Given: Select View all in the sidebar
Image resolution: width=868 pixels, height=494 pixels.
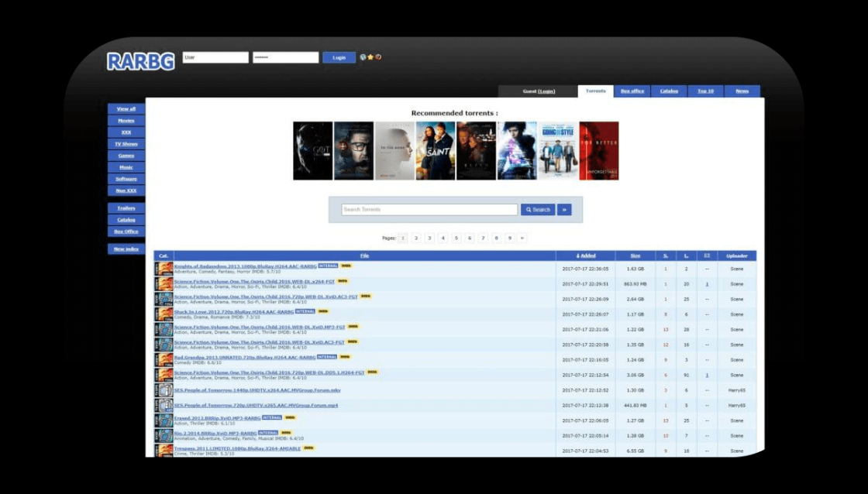Looking at the screenshot, I should coord(126,109).
